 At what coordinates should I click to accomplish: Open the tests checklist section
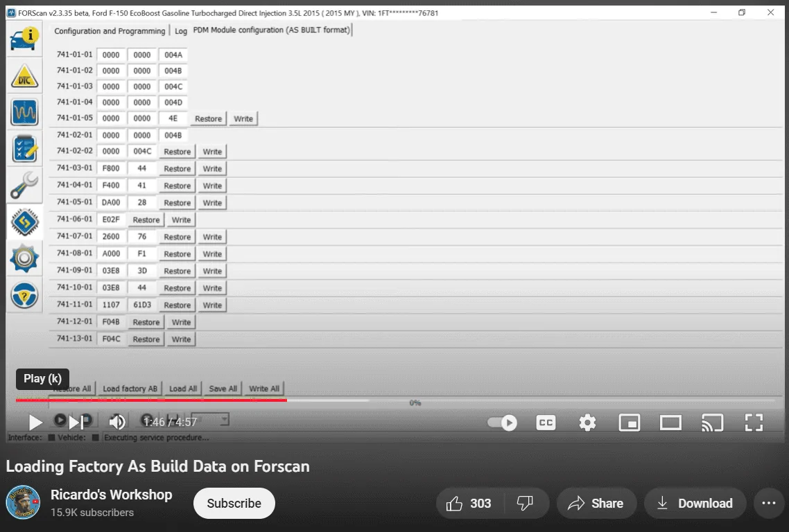[24, 149]
